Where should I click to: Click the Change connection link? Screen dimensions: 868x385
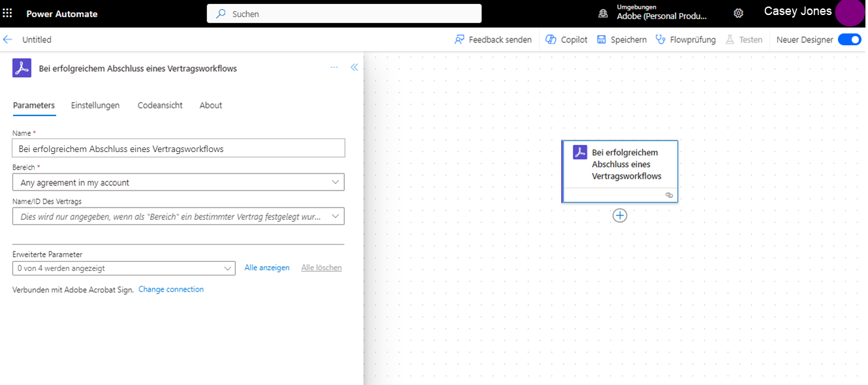click(170, 289)
